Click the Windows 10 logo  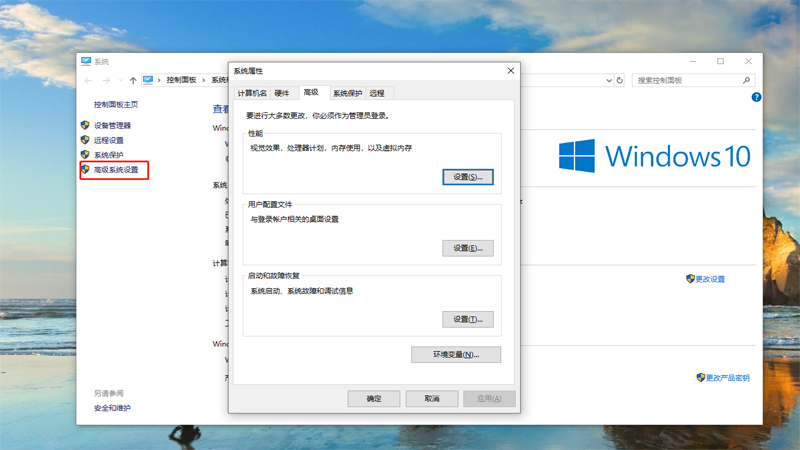pyautogui.click(x=654, y=156)
